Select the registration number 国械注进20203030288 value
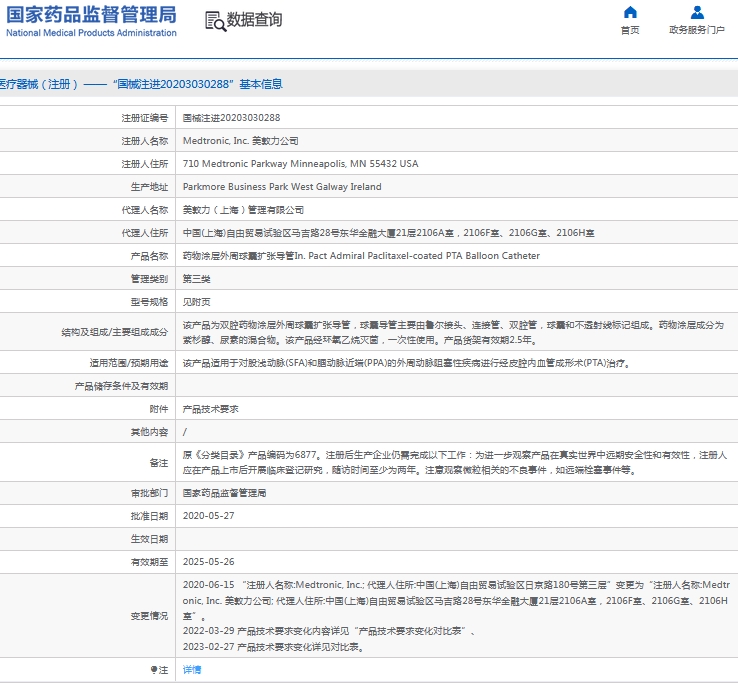 (x=232, y=118)
